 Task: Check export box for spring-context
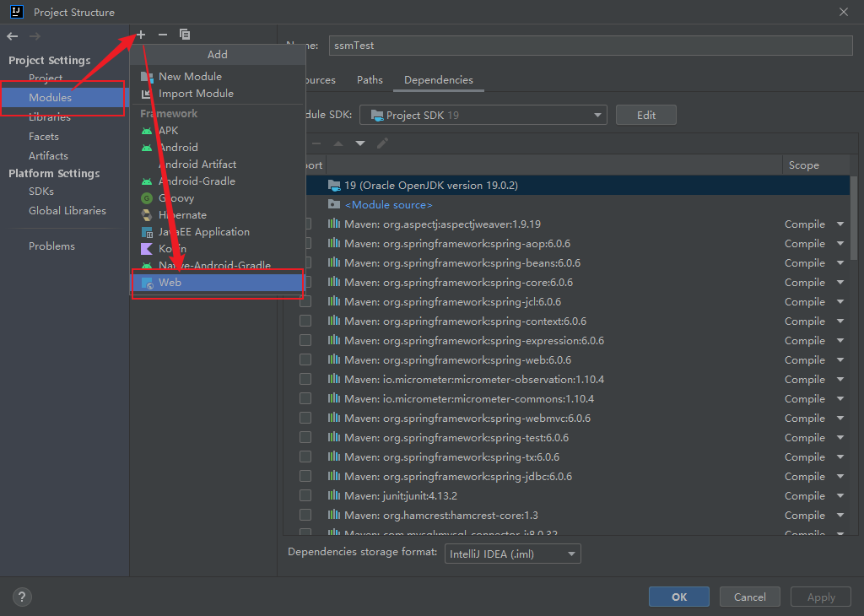pyautogui.click(x=305, y=321)
